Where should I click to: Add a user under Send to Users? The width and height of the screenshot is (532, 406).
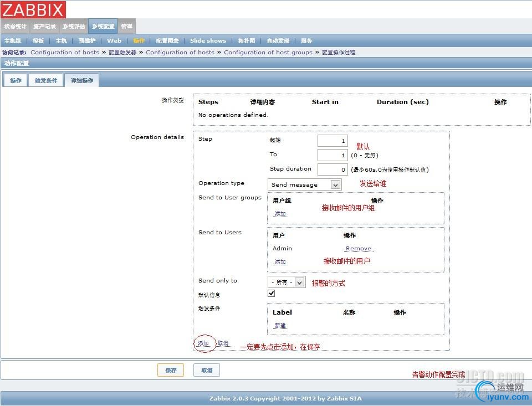click(280, 262)
